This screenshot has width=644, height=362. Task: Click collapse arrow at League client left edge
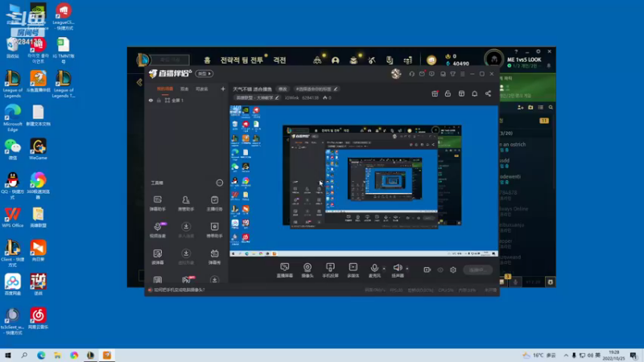coord(139,82)
